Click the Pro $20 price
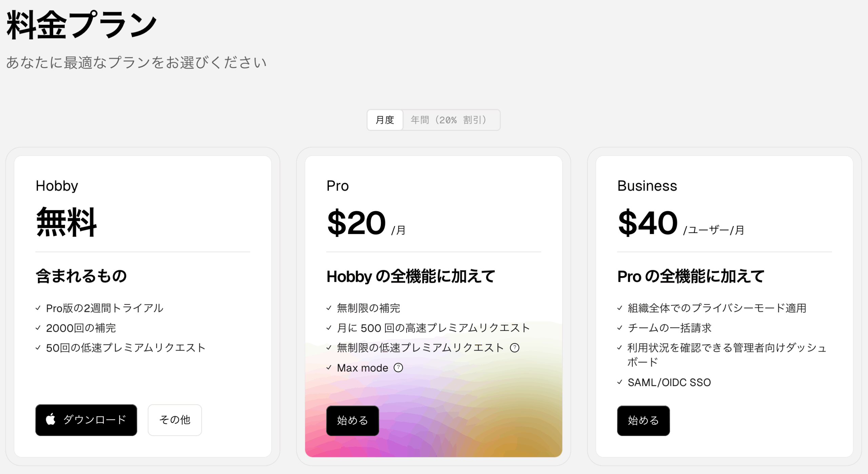The height and width of the screenshot is (474, 868). (356, 222)
